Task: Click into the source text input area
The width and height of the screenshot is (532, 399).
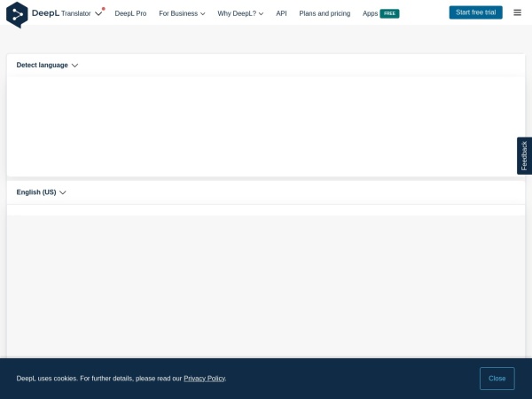Action: (x=266, y=124)
